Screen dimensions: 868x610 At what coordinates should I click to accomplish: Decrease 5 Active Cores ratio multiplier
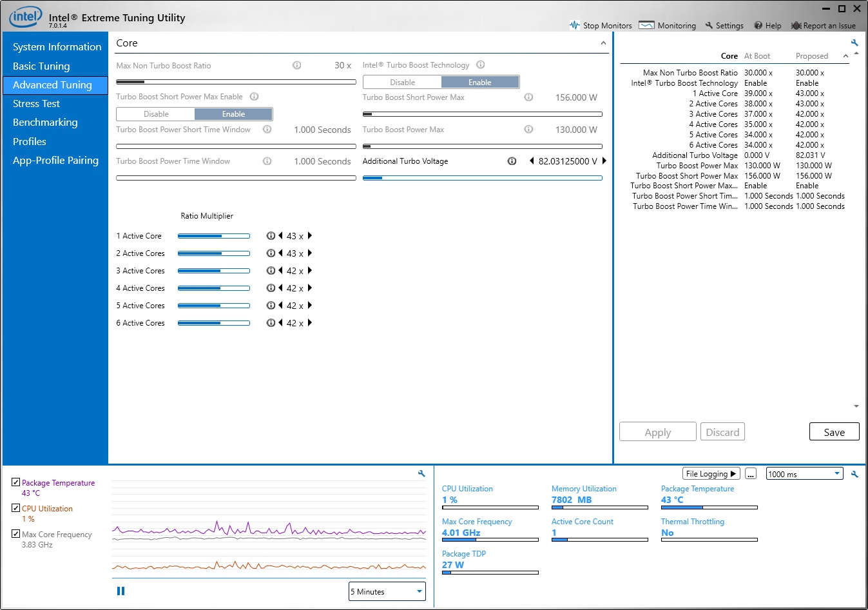pos(281,306)
